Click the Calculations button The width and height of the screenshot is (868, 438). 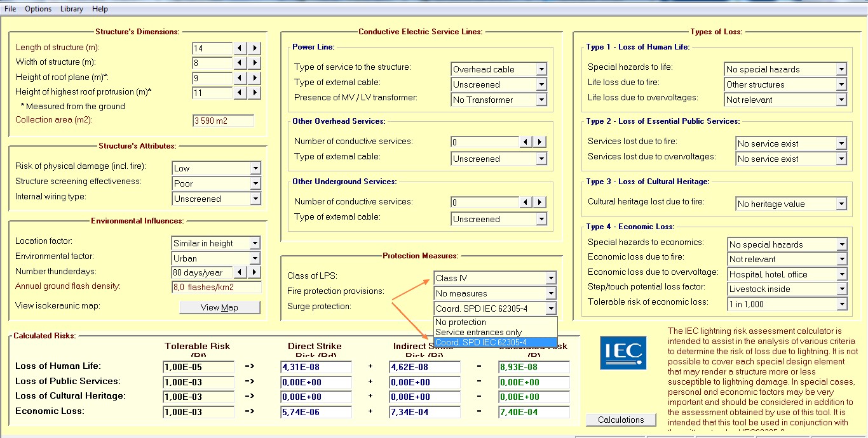coord(621,420)
